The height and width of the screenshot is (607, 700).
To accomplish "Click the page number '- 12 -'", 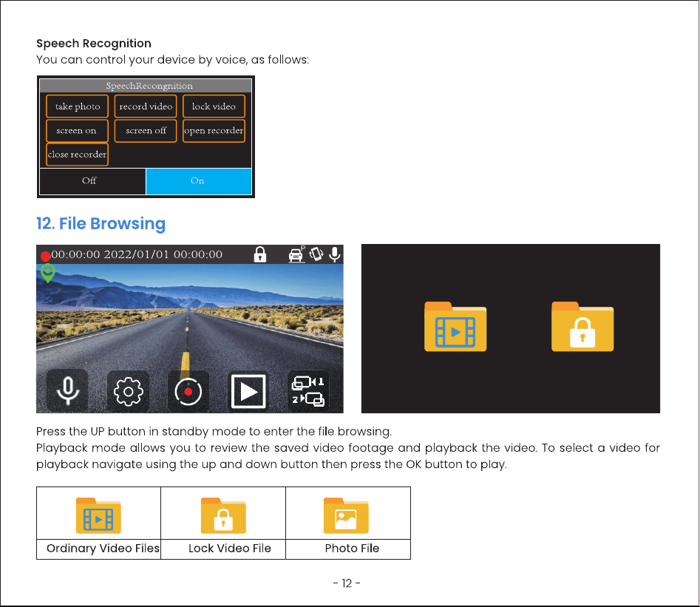I will tap(347, 583).
